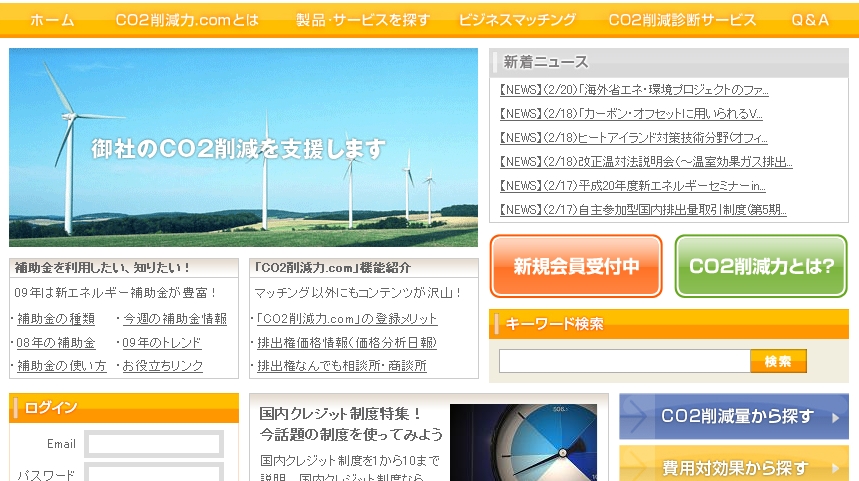Go to 製品・サービスを探す
This screenshot has height=481, width=859.
[363, 20]
